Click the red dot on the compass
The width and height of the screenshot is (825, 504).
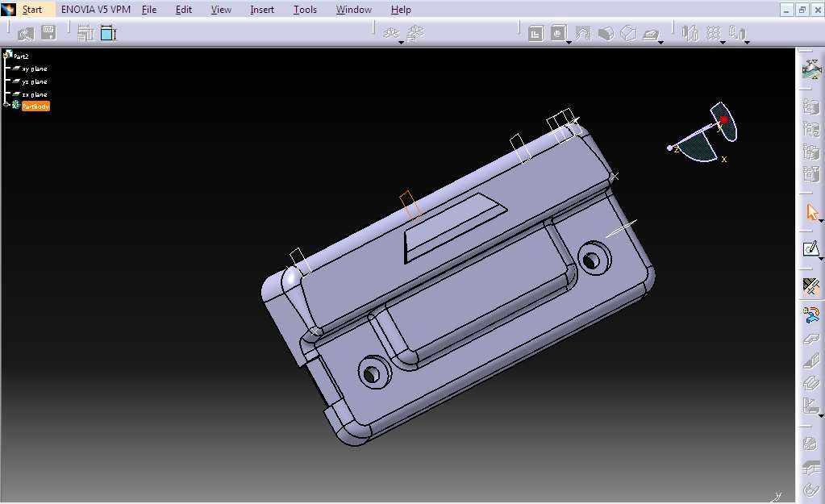click(724, 120)
